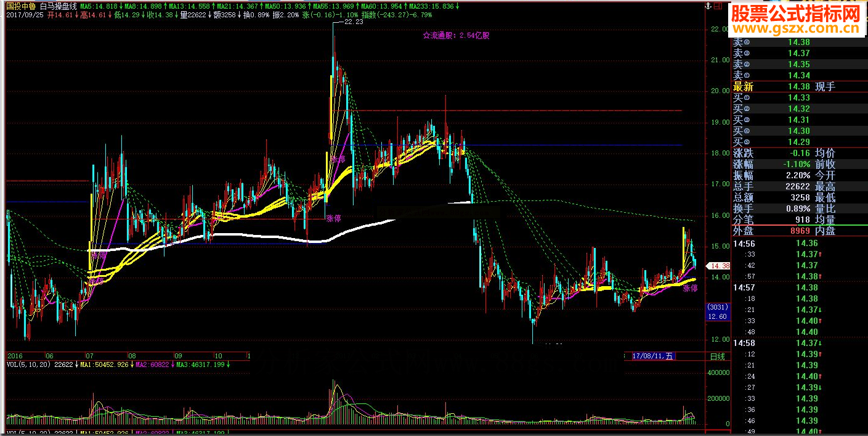Click the anchor icon above the price axis
Viewport: 868px width, 436px height.
point(708,6)
